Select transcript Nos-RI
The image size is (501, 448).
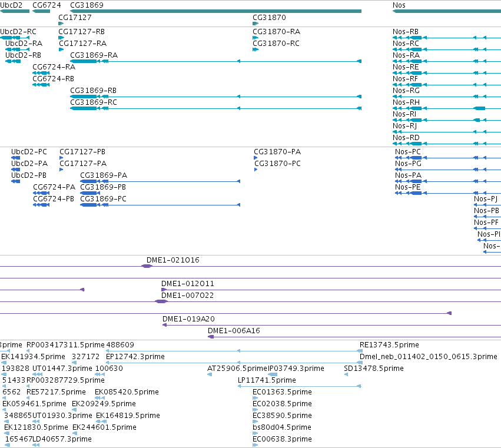[404, 114]
